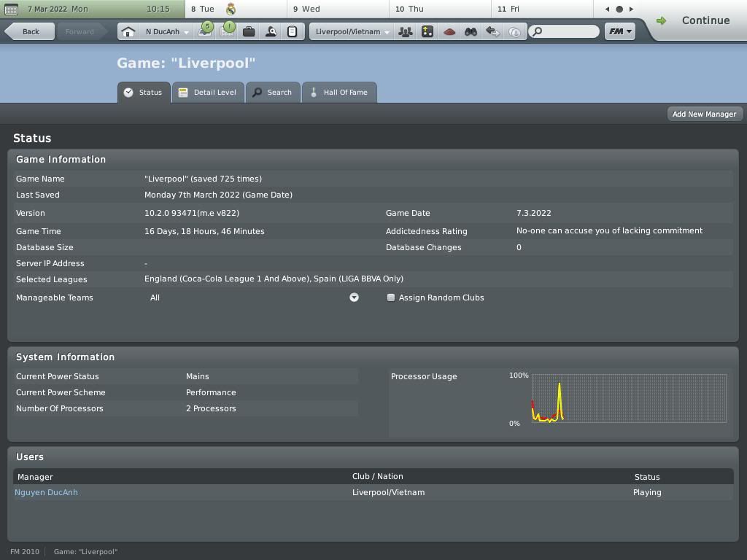Open the manager profile magnifier icon
This screenshot has width=747, height=560.
coord(271,32)
